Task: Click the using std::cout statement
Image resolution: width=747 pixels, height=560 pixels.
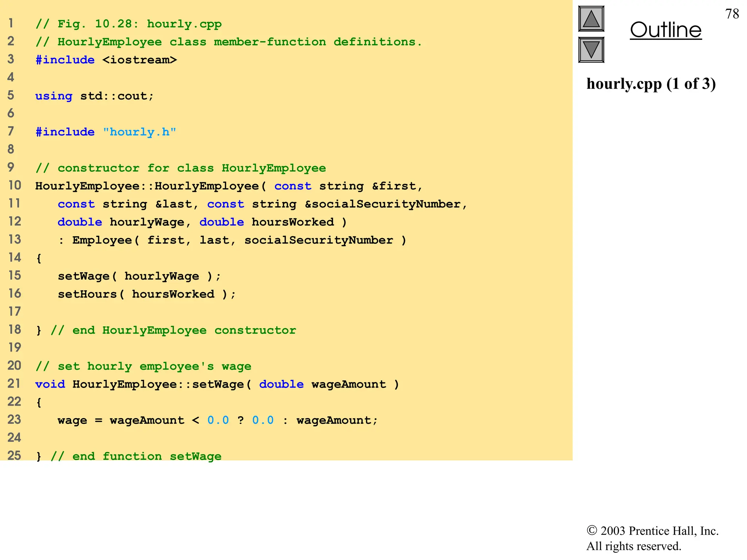Action: [94, 96]
